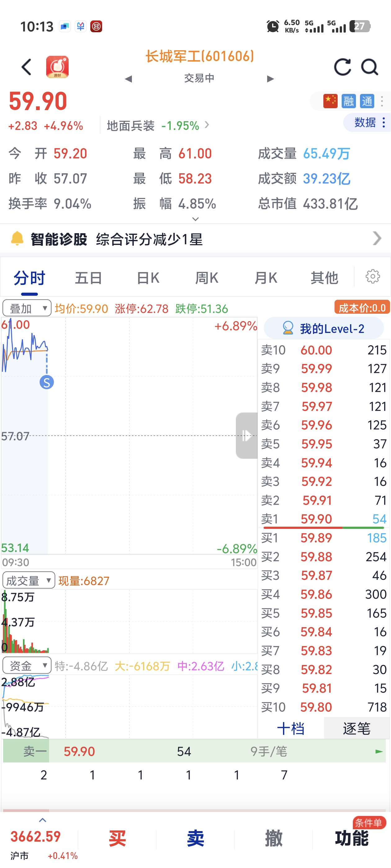Open the 资金 indicator dropdown

27,666
